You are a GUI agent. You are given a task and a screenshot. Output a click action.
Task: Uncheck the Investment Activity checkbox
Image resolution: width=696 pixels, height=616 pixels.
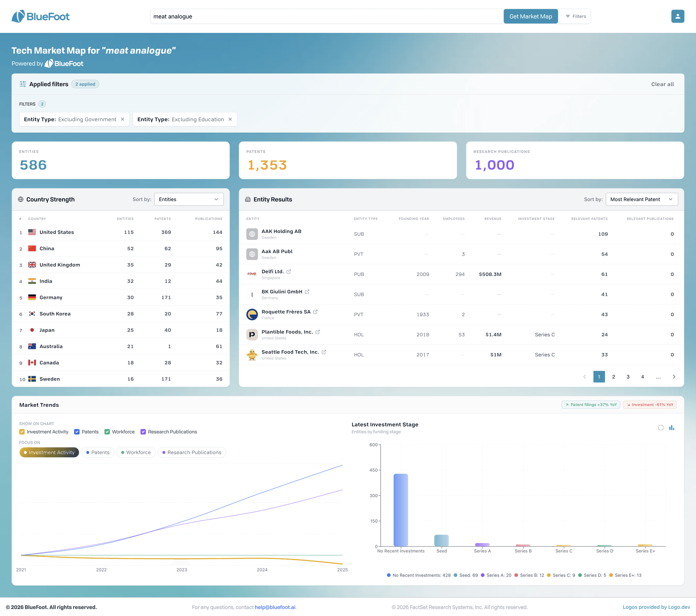(x=22, y=432)
